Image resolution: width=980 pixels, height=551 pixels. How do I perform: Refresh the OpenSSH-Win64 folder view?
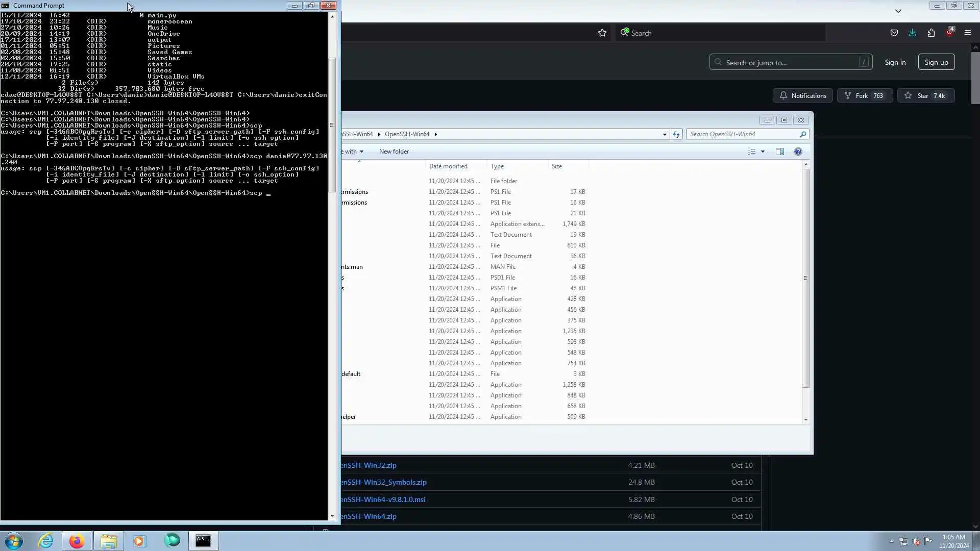point(676,134)
